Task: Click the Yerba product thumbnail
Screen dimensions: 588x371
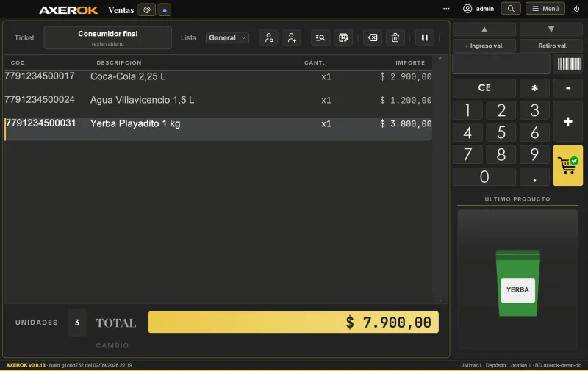Action: [x=518, y=283]
